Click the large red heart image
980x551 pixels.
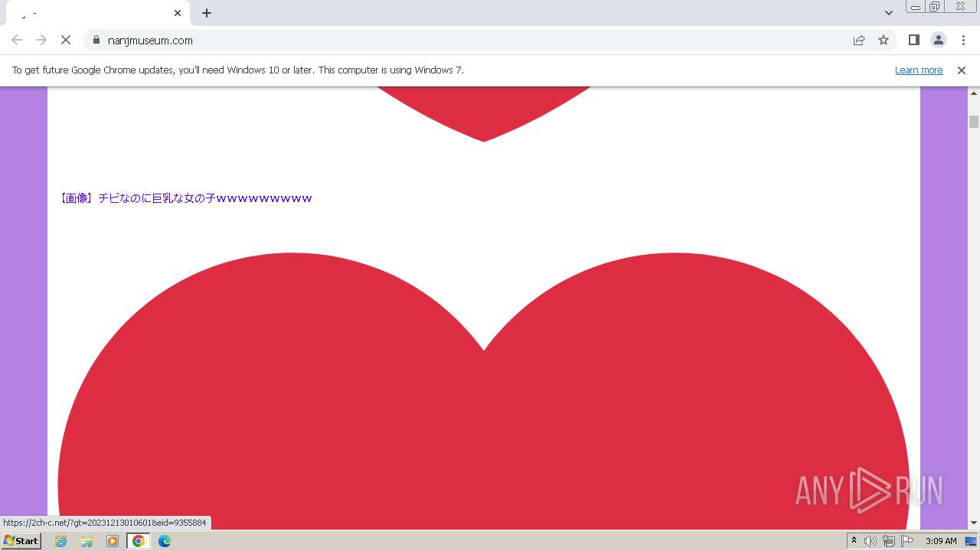484,390
